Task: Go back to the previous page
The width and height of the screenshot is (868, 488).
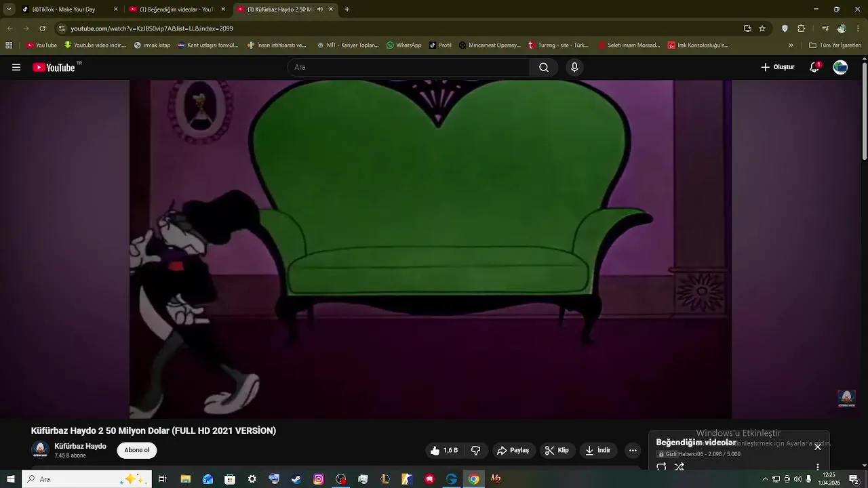Action: [x=9, y=28]
